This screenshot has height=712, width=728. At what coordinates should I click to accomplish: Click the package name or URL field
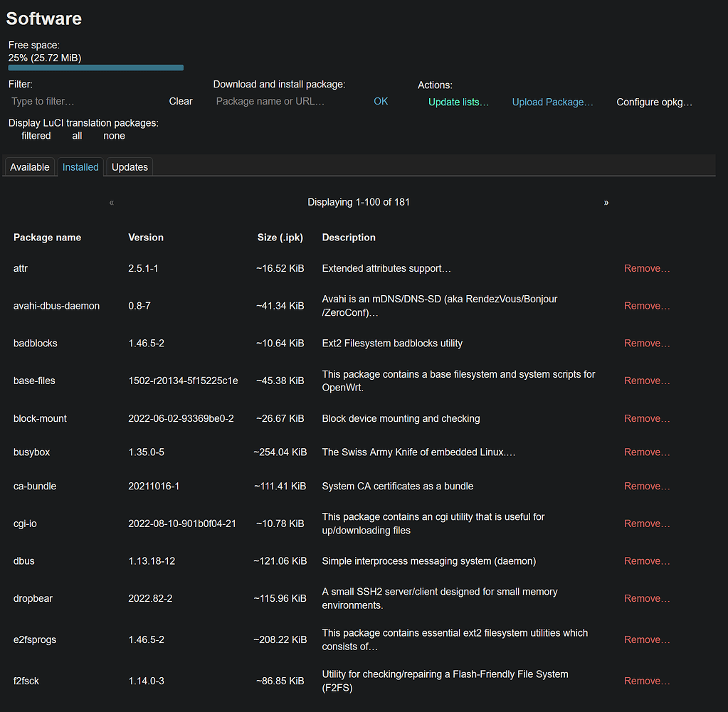point(270,101)
